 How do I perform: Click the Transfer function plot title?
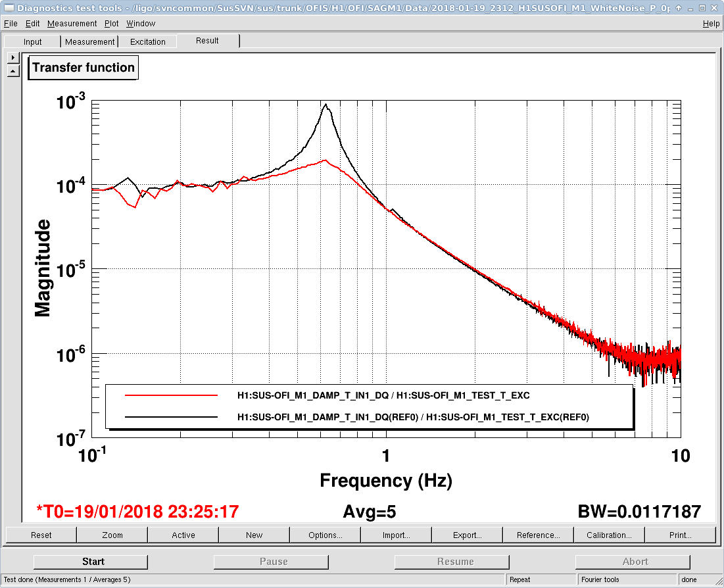[x=83, y=68]
